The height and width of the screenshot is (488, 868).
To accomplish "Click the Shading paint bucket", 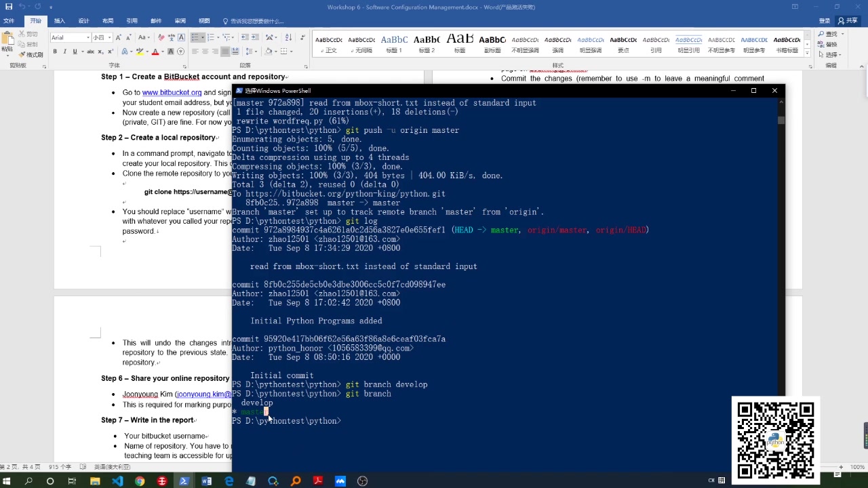I will (269, 52).
